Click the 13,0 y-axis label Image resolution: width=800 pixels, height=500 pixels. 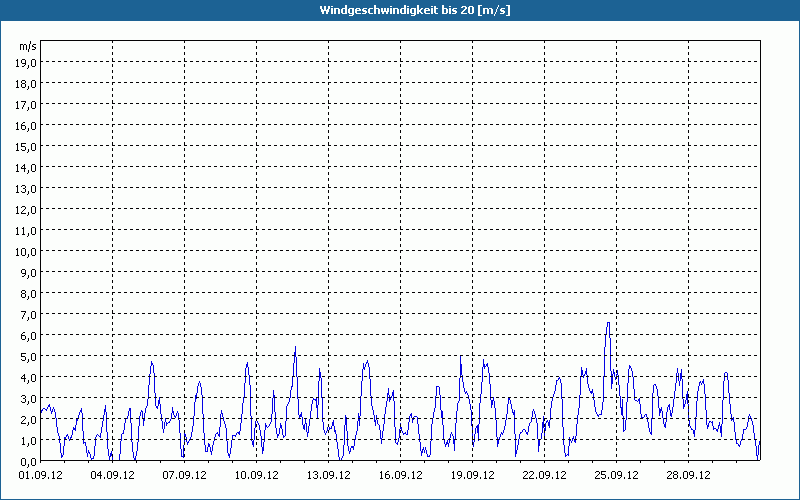click(x=26, y=189)
